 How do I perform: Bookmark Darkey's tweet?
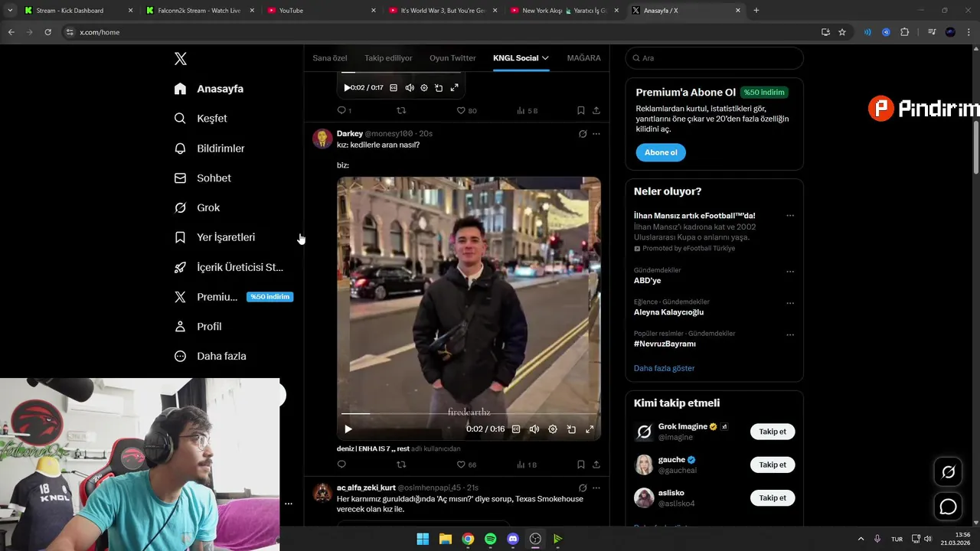[581, 465]
